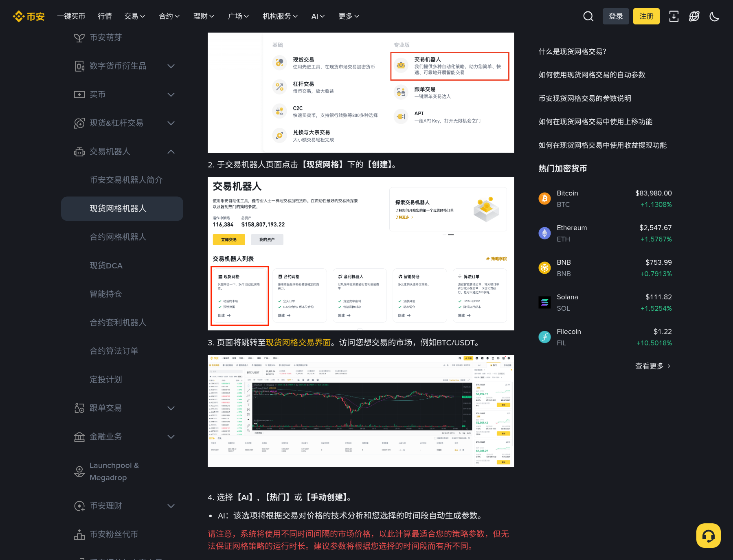Click the 买币 sidebar icon
Viewport: 733px width, 560px height.
79,94
